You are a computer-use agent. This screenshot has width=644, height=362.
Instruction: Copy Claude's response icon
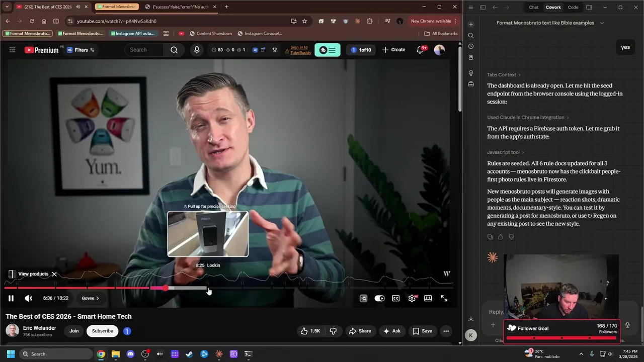(490, 237)
